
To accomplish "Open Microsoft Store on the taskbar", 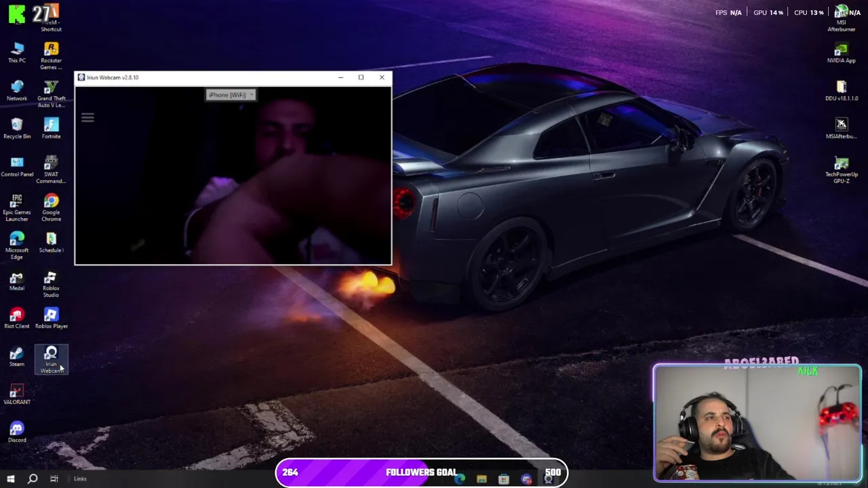I will pos(504,479).
